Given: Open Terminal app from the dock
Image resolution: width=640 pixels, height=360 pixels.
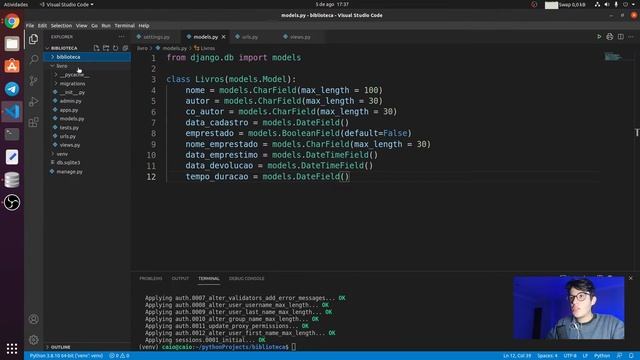Looking at the screenshot, I should click(x=12, y=134).
